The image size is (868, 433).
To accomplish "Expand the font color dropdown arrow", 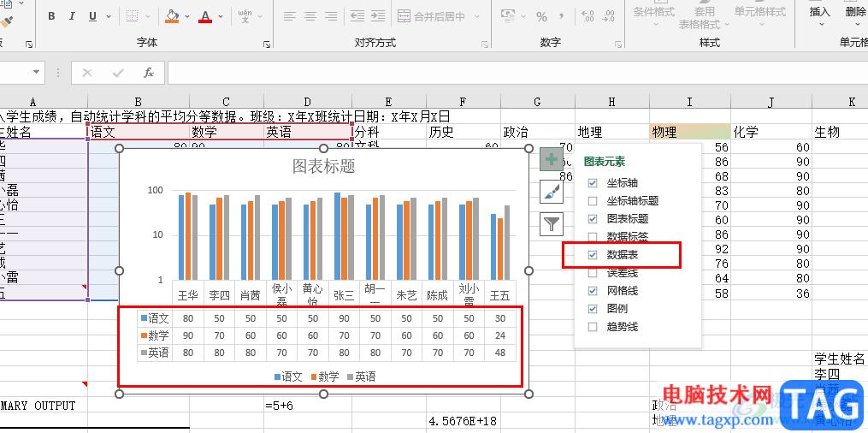I will 221,16.
